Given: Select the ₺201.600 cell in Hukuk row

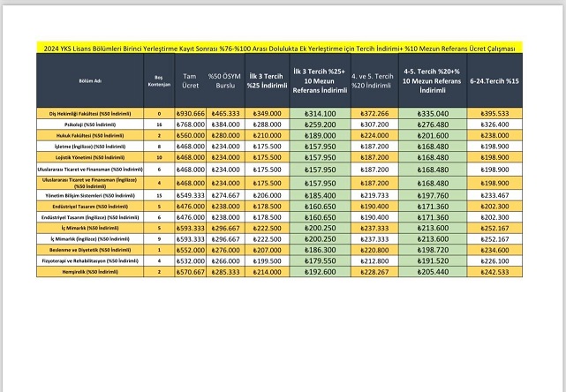Looking at the screenshot, I should [433, 135].
